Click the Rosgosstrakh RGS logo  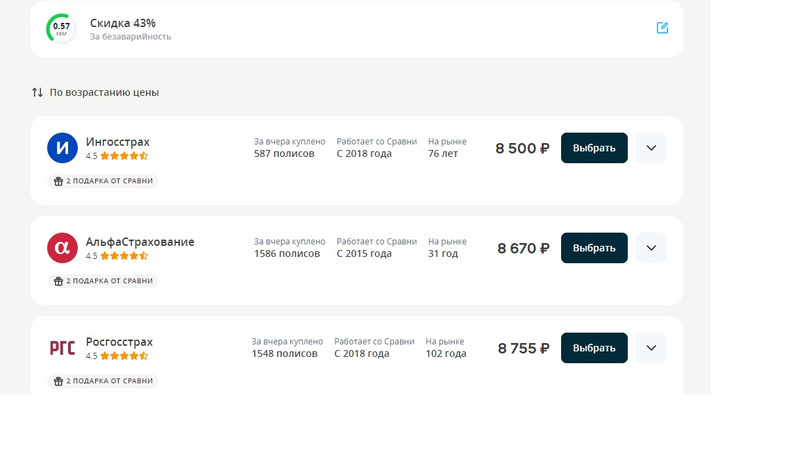click(62, 348)
